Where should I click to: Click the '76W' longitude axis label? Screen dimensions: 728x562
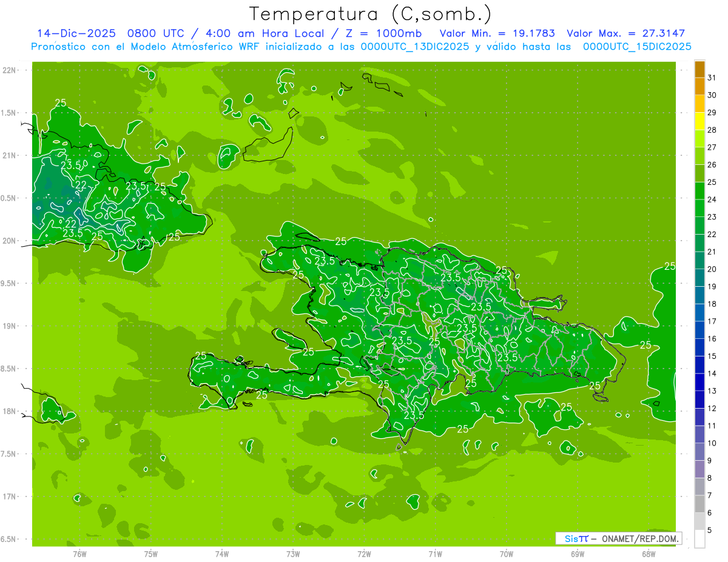coord(80,554)
